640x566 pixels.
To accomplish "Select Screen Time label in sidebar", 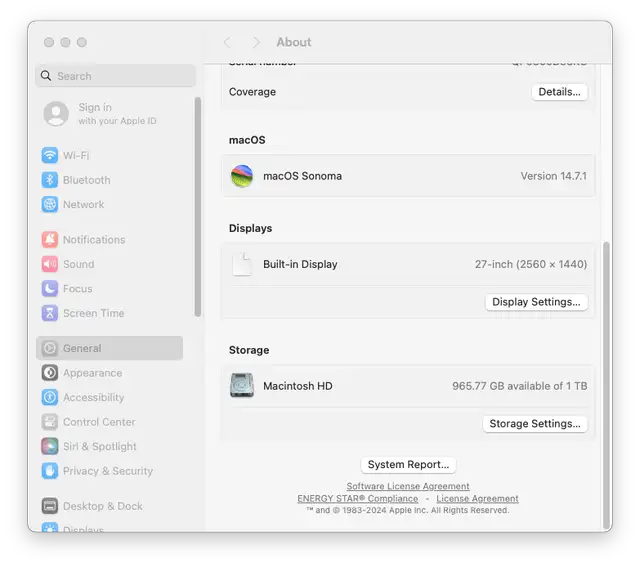I will [x=93, y=313].
